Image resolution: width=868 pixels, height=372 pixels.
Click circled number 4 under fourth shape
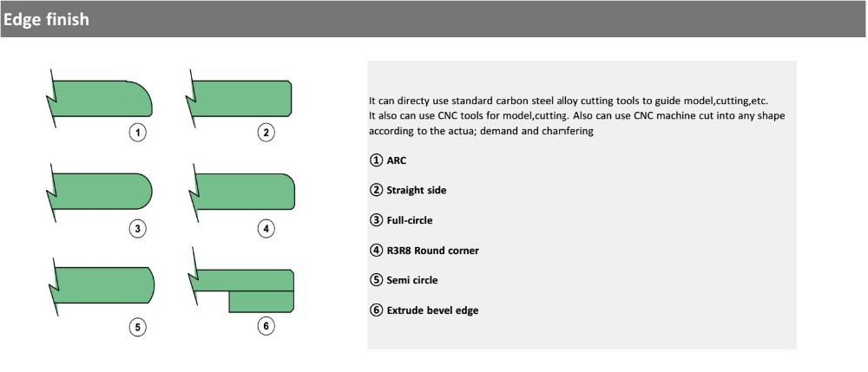pyautogui.click(x=266, y=229)
